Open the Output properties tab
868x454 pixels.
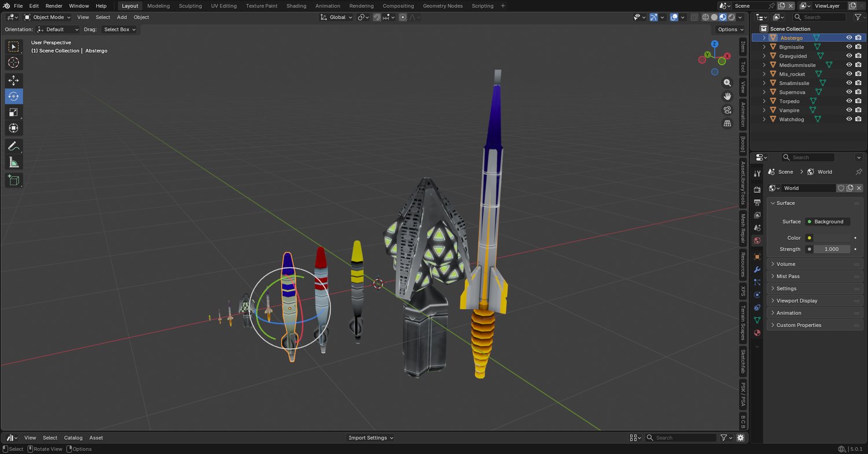[757, 202]
